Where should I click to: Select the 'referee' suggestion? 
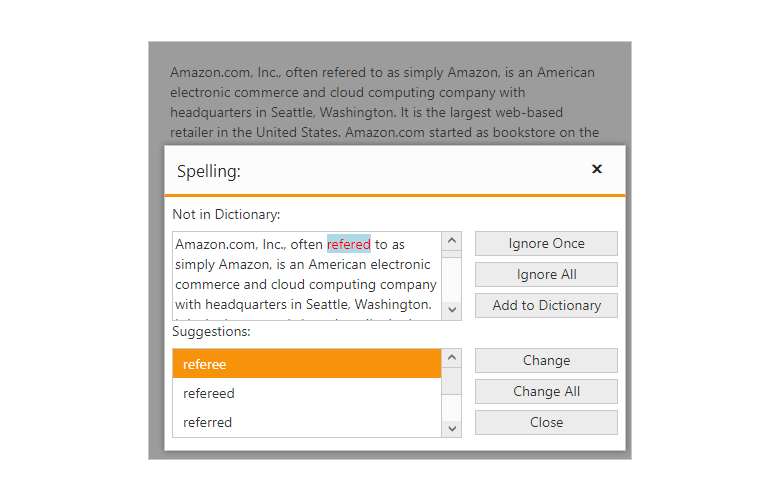pyautogui.click(x=306, y=364)
